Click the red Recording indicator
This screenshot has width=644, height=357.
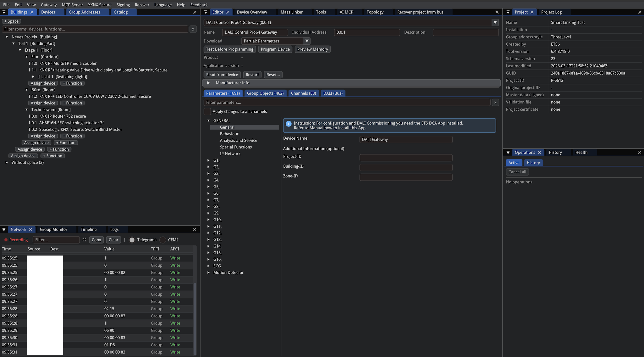[x=16, y=240]
